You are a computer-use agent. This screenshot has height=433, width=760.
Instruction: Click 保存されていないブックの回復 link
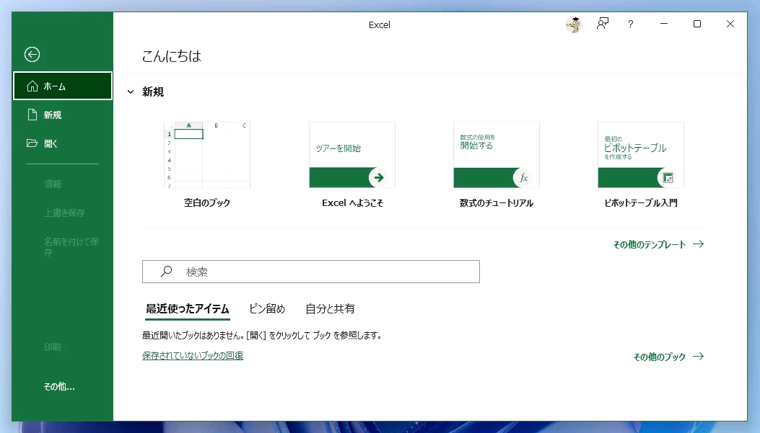coord(192,355)
